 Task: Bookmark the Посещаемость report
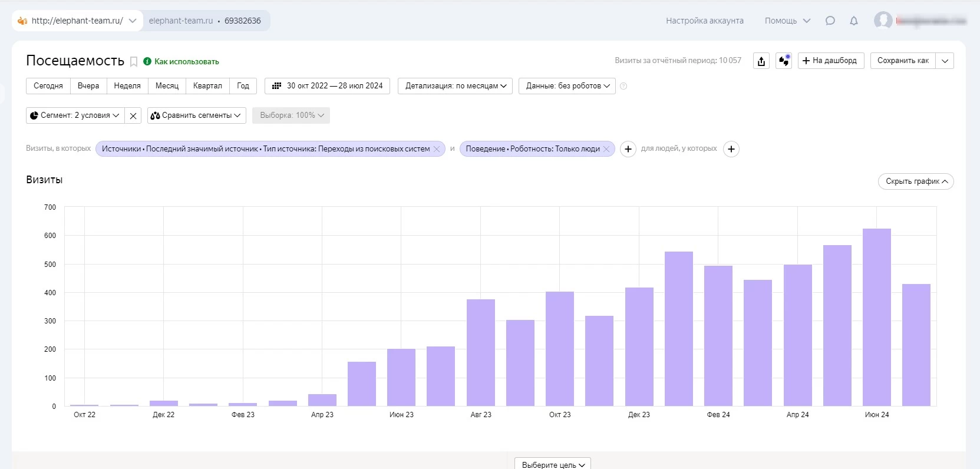tap(134, 62)
